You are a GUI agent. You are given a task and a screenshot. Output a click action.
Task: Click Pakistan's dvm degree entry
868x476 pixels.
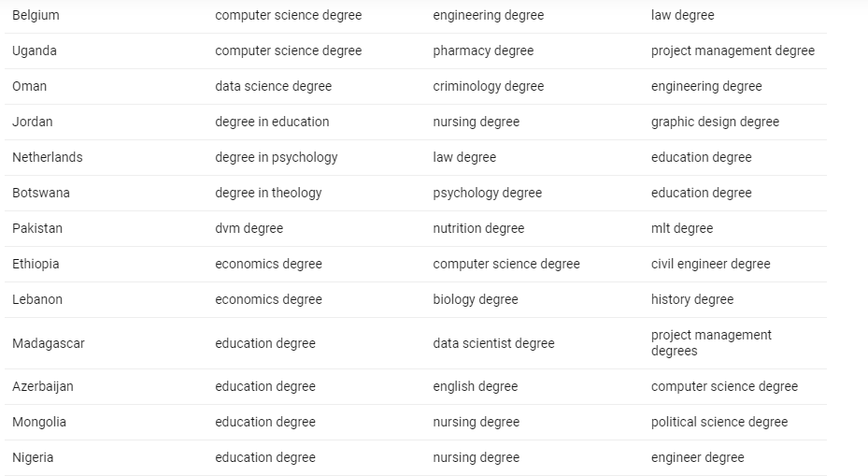(x=249, y=228)
